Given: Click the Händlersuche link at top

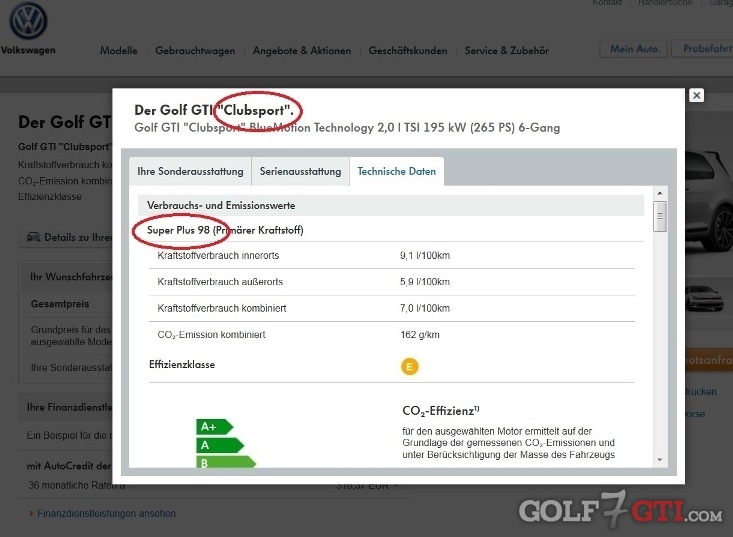Looking at the screenshot, I should click(x=665, y=3).
